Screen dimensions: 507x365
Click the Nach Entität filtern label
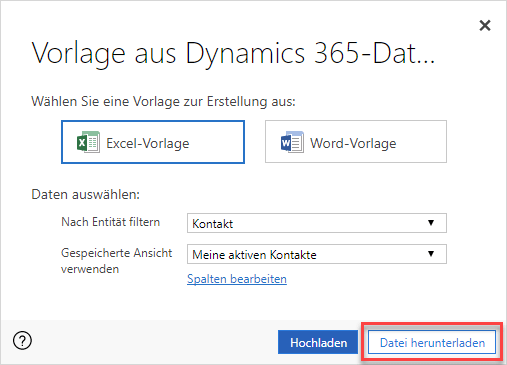pos(111,222)
